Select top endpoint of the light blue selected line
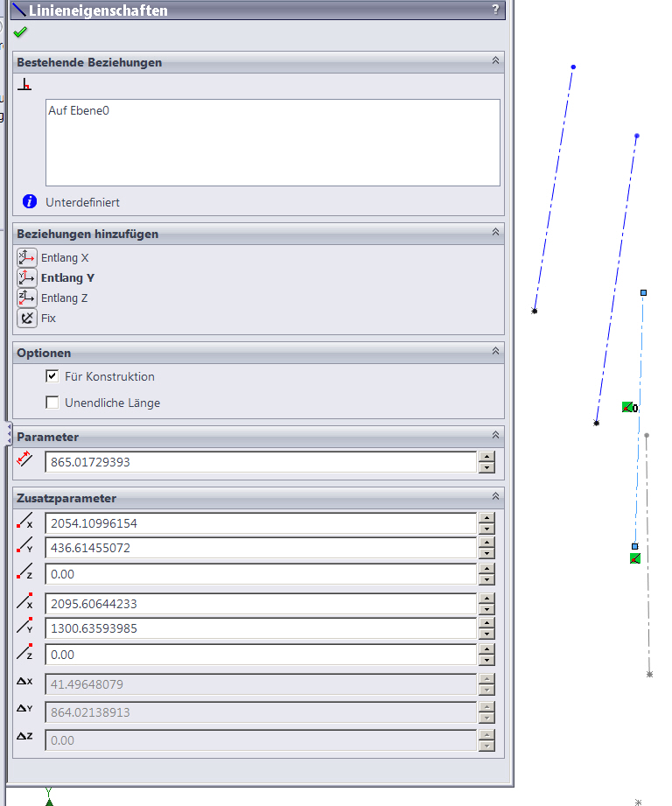Screen dimensions: 672x806 coord(643,292)
